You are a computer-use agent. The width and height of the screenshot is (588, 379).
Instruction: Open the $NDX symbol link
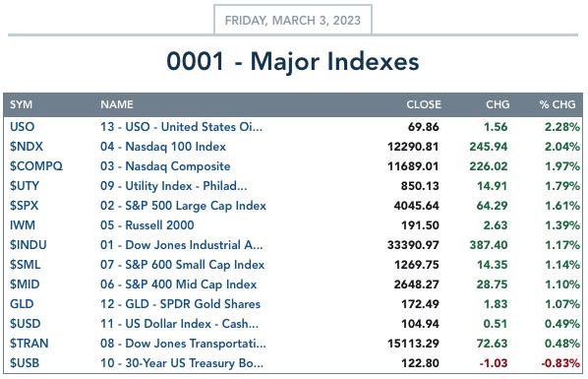(x=27, y=146)
